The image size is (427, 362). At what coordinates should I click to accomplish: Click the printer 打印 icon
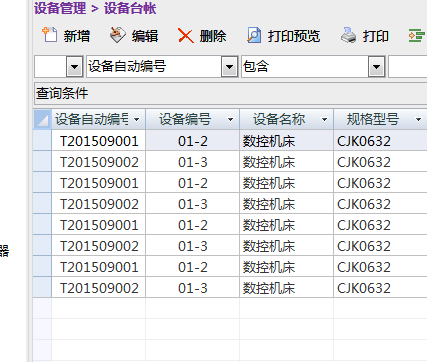pos(349,35)
